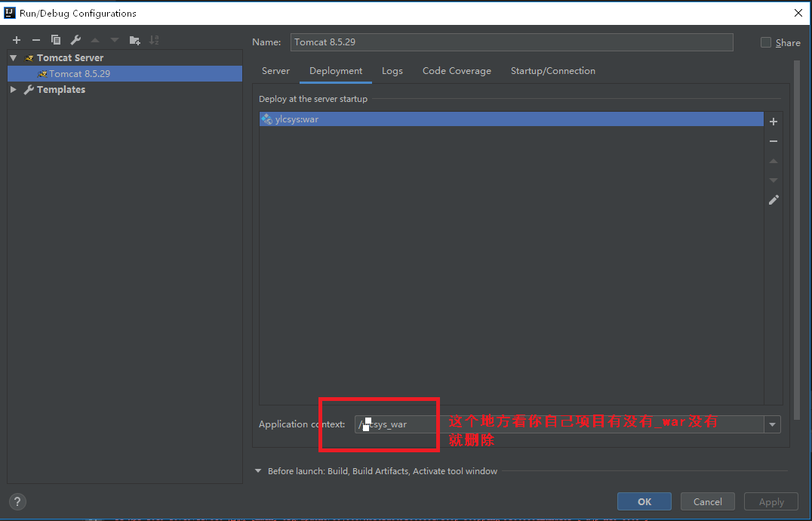The width and height of the screenshot is (812, 521).
Task: Create new folder for configurations
Action: (134, 40)
